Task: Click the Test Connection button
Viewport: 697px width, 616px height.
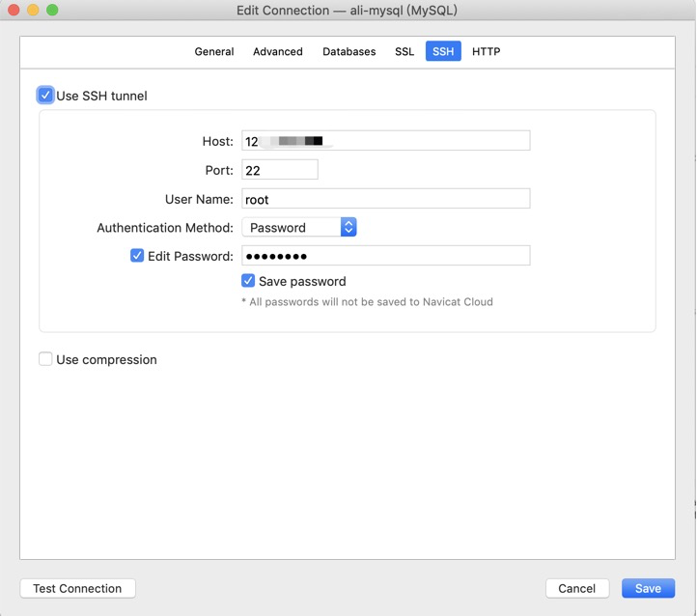Action: pyautogui.click(x=77, y=588)
